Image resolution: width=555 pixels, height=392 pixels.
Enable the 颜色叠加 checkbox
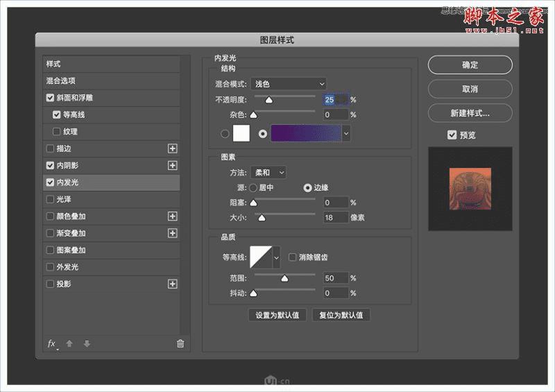coord(50,216)
